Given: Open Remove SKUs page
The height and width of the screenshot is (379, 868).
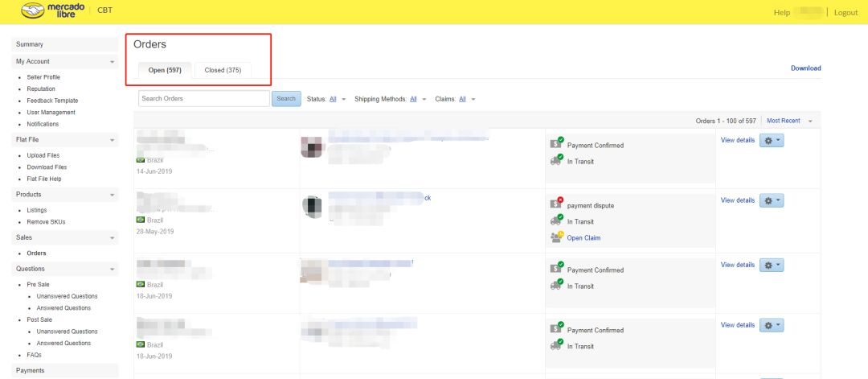Looking at the screenshot, I should coord(46,222).
